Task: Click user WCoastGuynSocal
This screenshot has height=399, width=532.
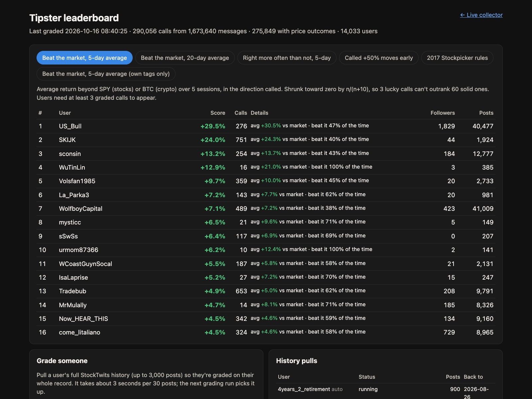Action: click(x=85, y=264)
